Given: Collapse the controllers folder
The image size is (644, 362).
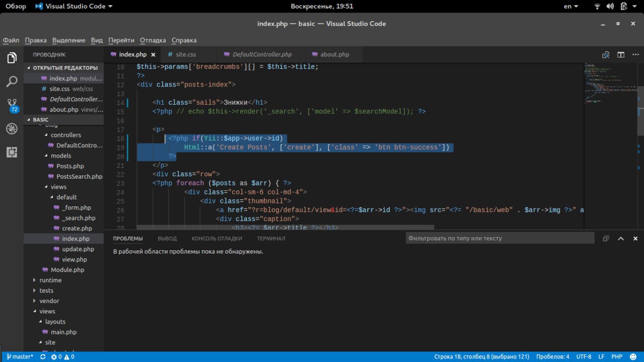Looking at the screenshot, I should coord(65,135).
